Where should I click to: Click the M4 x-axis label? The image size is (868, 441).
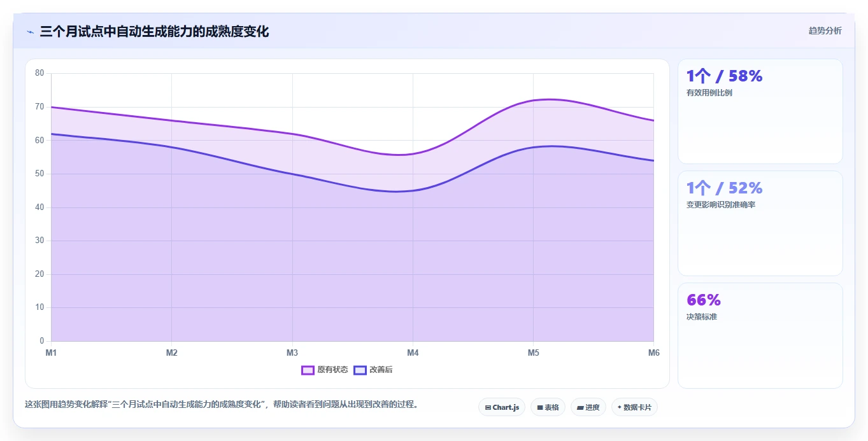point(413,353)
